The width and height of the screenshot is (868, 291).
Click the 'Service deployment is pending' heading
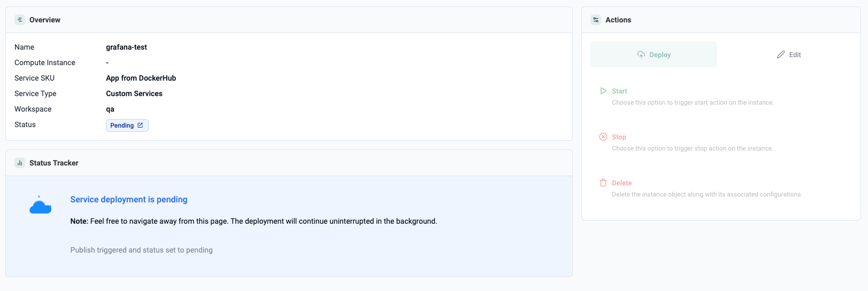(129, 200)
